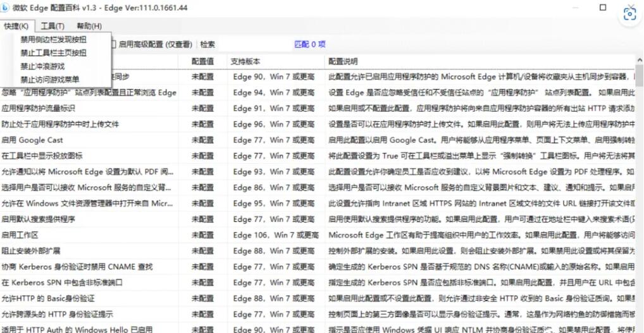The image size is (644, 333).
Task: Select the 启用默认搜索提供程序 row
Action: click(318, 219)
